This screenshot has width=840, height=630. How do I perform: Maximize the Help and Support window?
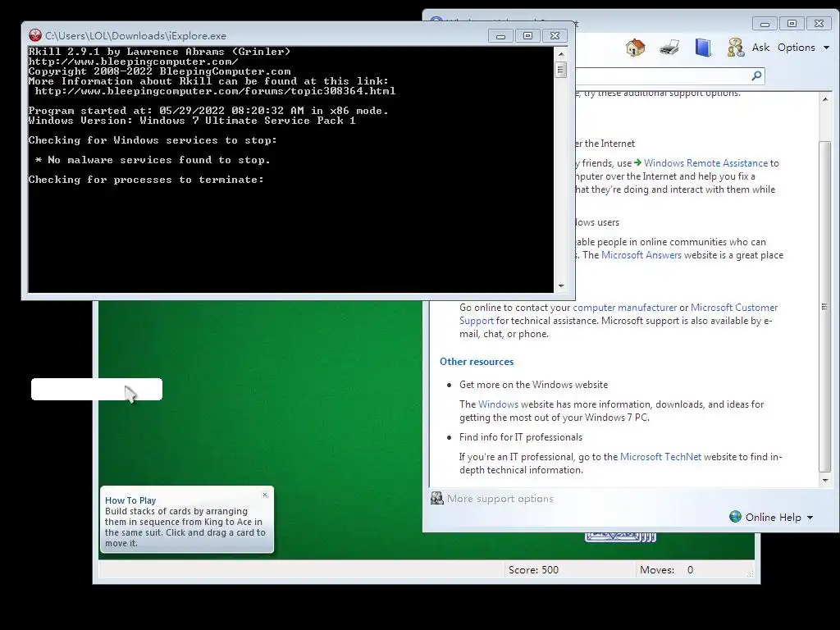pos(792,24)
